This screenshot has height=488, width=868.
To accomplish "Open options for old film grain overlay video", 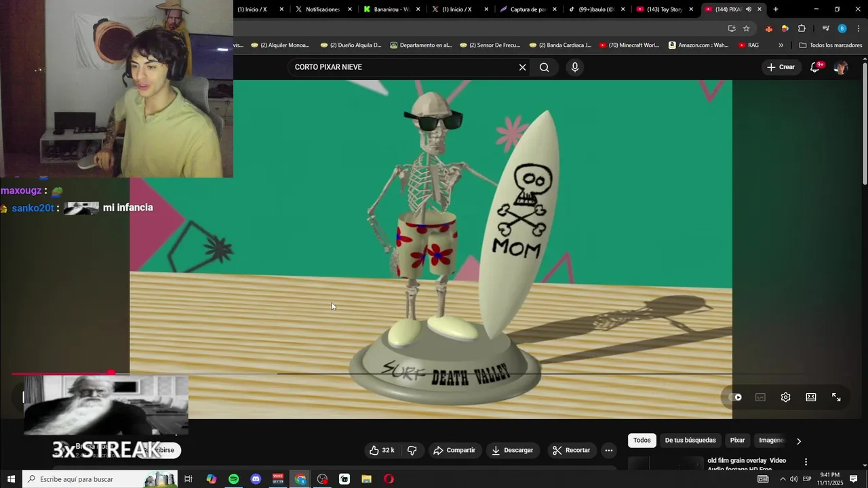I will pos(806,462).
